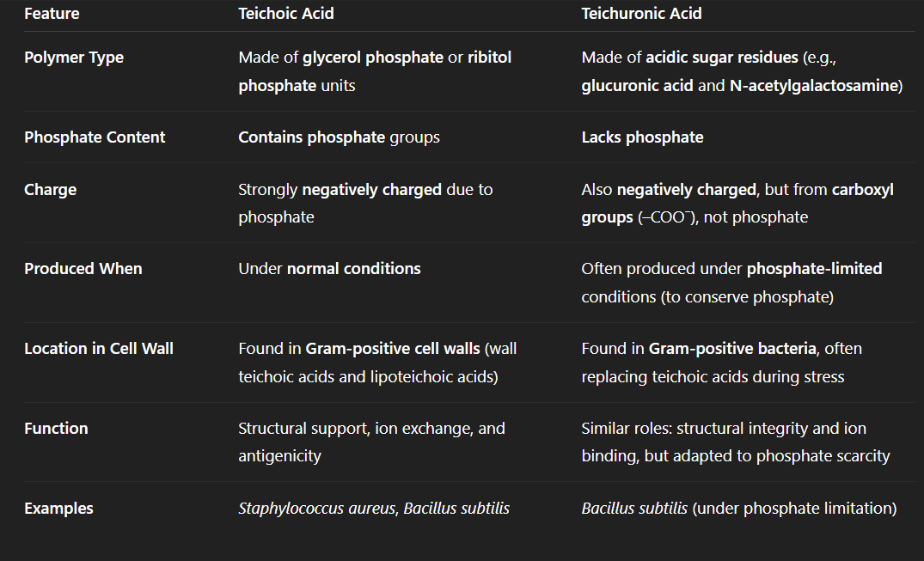The image size is (924, 561).
Task: Click the phosphate-limited bold text
Action: [x=814, y=269]
